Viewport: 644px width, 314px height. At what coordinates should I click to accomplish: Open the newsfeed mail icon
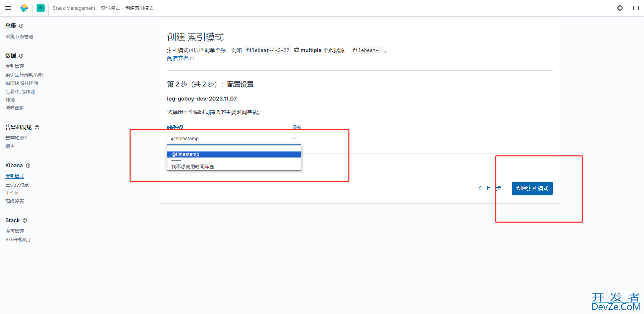636,8
